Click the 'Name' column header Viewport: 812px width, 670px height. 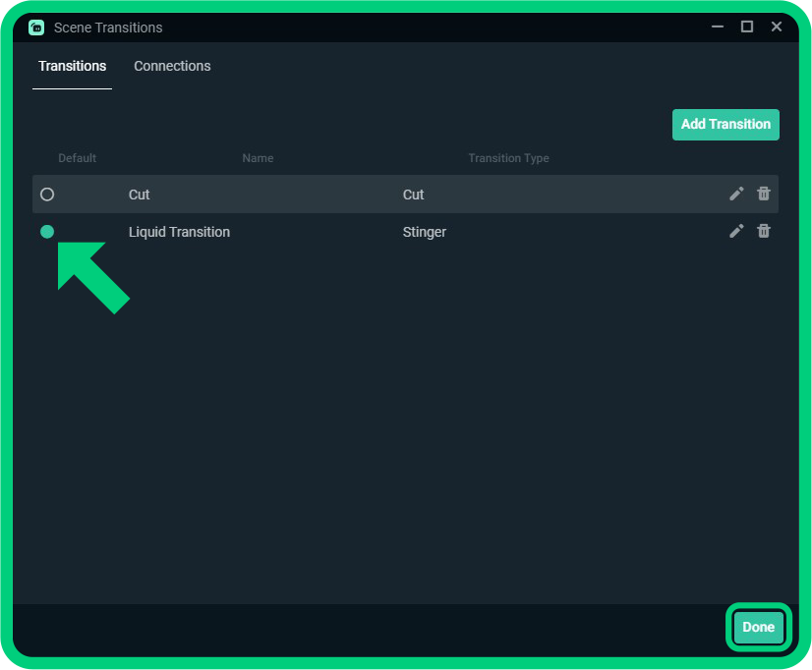pos(258,158)
